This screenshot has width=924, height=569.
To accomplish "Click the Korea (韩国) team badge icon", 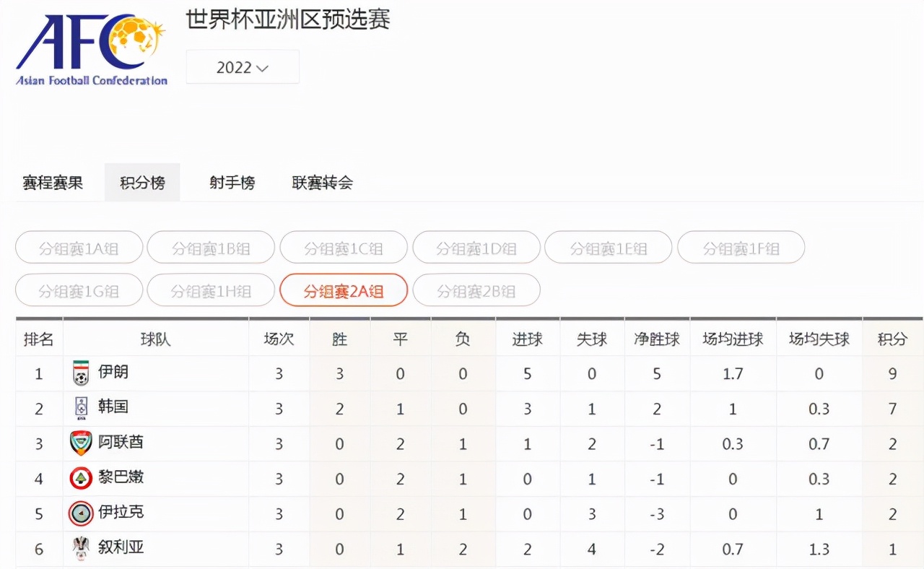I will coord(81,408).
